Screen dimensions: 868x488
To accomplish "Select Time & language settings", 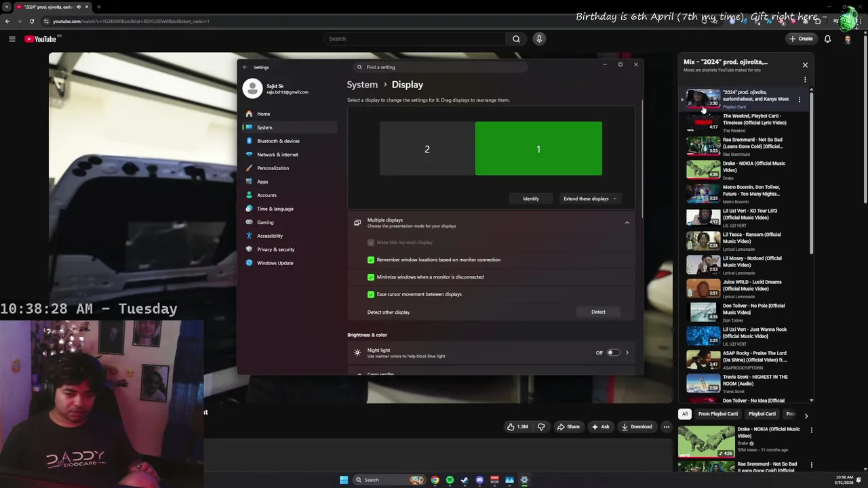I will tap(275, 209).
